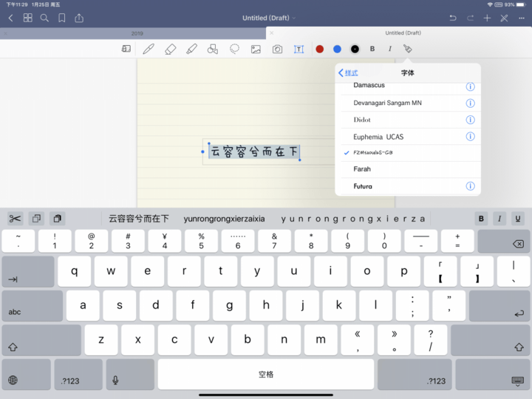Switch keyboard with globe key

pyautogui.click(x=26, y=374)
